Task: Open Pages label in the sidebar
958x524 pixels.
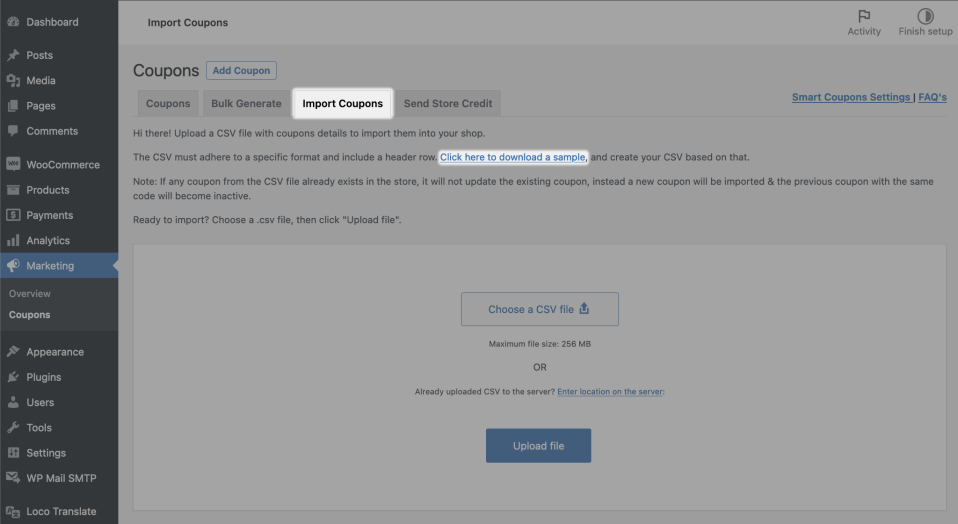Action: point(41,106)
